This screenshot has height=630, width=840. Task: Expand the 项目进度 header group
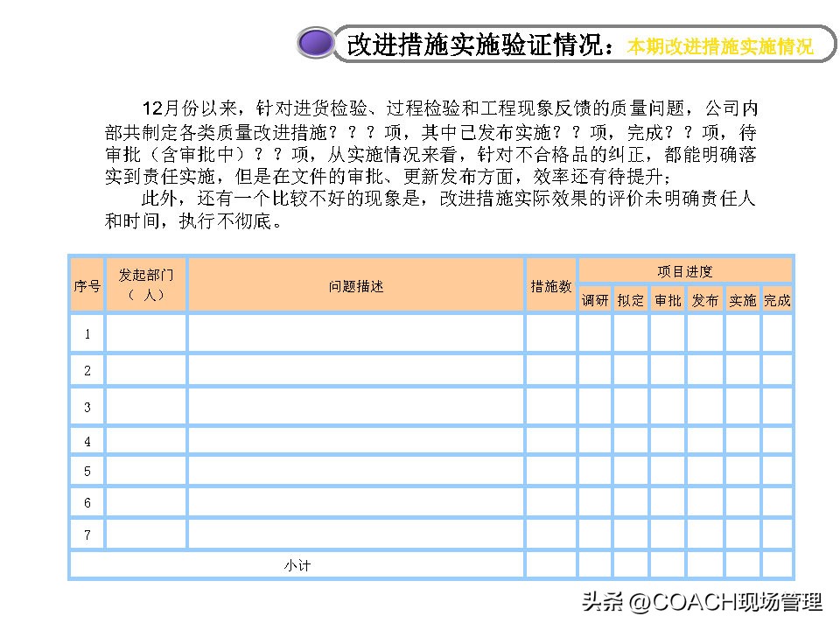coord(685,270)
